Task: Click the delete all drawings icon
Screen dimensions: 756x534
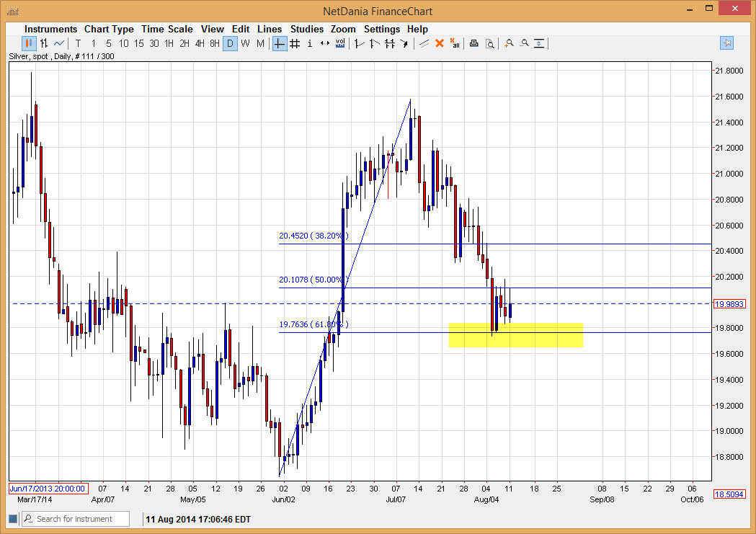Action: [x=455, y=43]
